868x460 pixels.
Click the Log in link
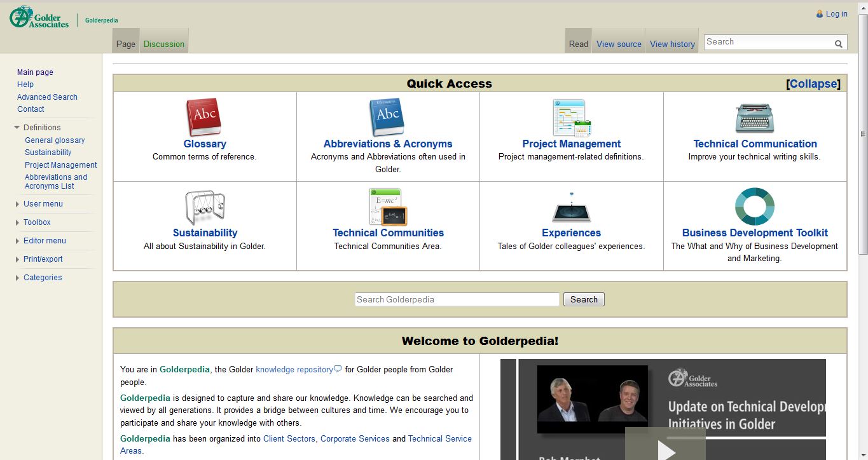[836, 14]
